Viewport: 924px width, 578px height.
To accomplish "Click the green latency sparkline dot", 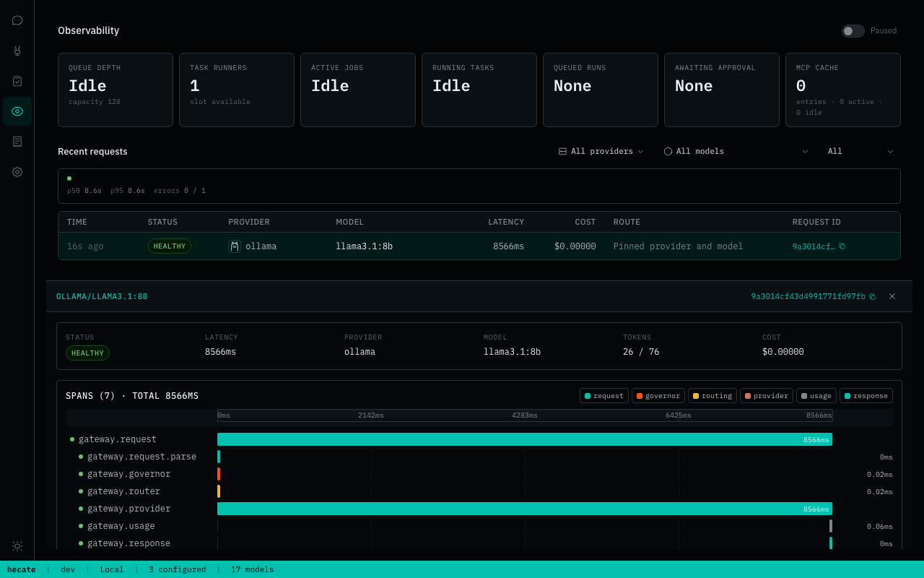I will (69, 178).
